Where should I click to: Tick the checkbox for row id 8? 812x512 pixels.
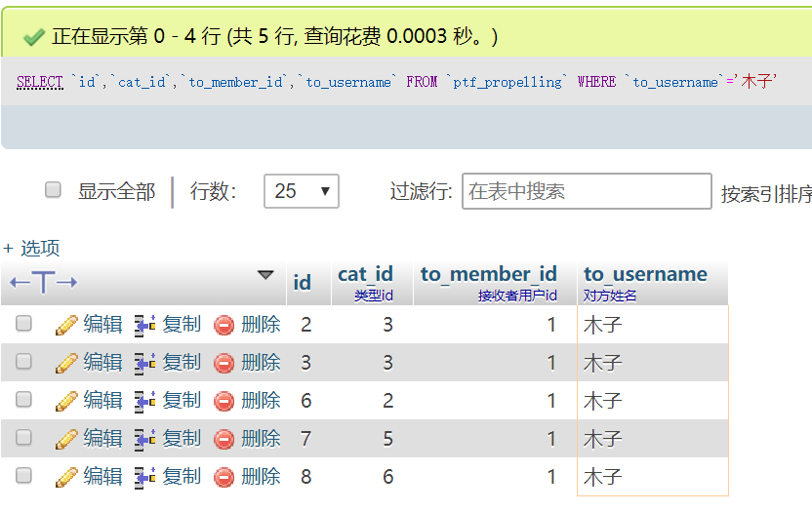23,475
